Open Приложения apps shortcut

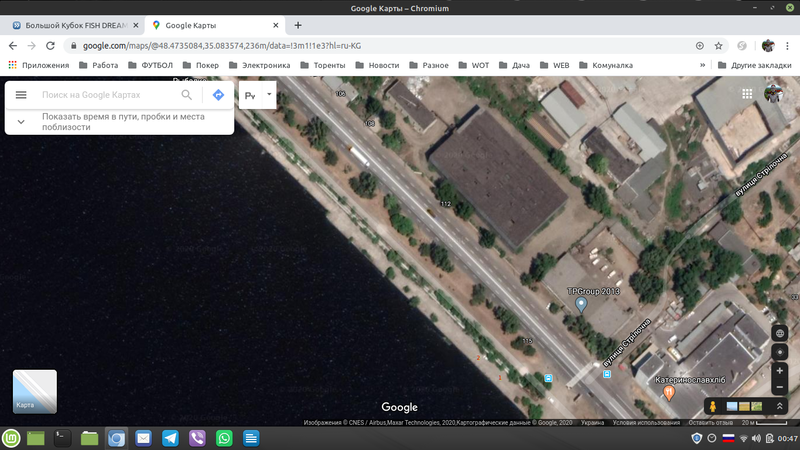click(39, 65)
